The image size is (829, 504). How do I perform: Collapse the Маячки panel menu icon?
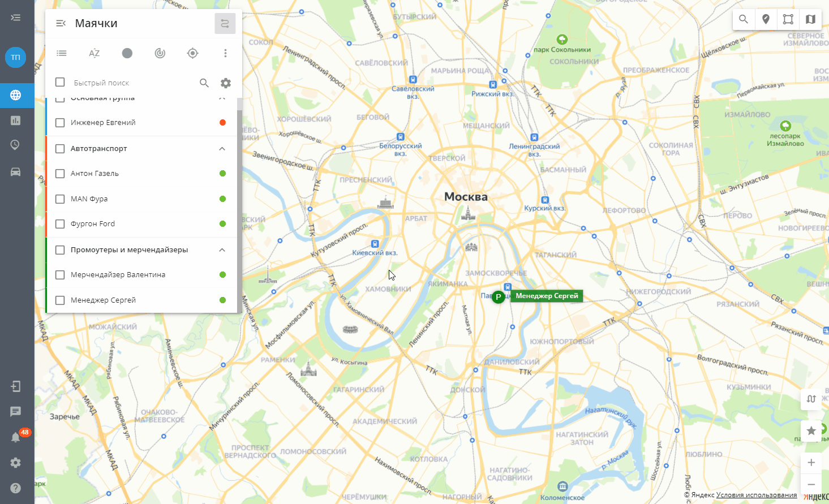(61, 23)
